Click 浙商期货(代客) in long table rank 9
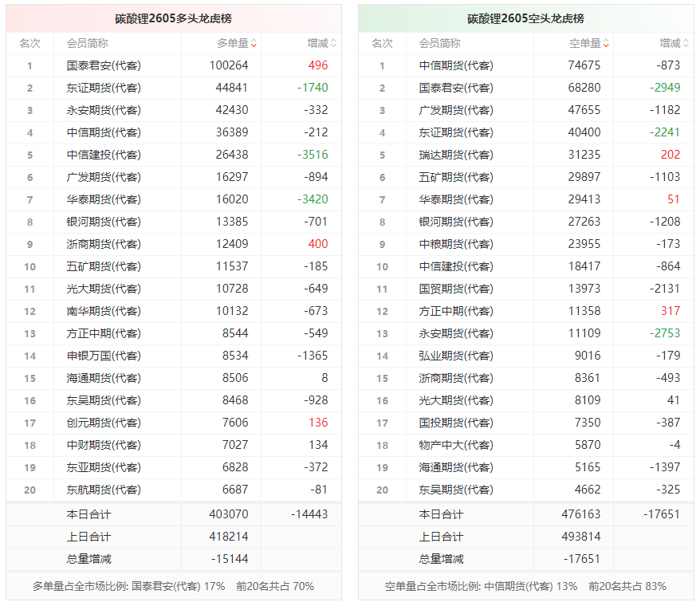This screenshot has height=606, width=700. click(104, 244)
